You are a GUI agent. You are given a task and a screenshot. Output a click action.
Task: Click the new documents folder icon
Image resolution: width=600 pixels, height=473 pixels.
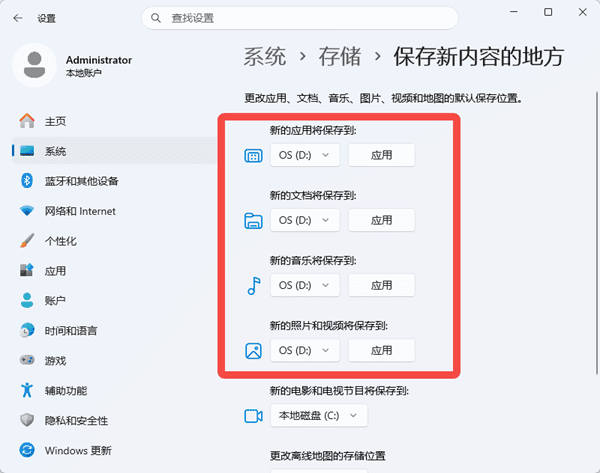pos(253,221)
